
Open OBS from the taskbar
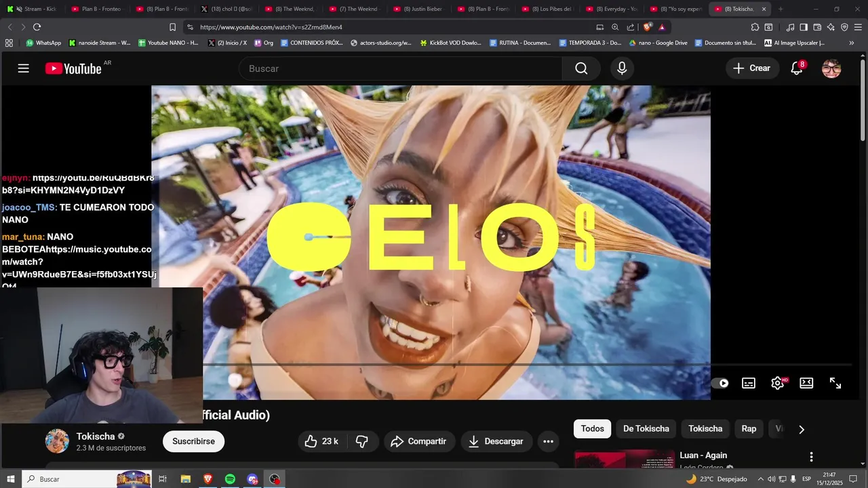coord(275,479)
